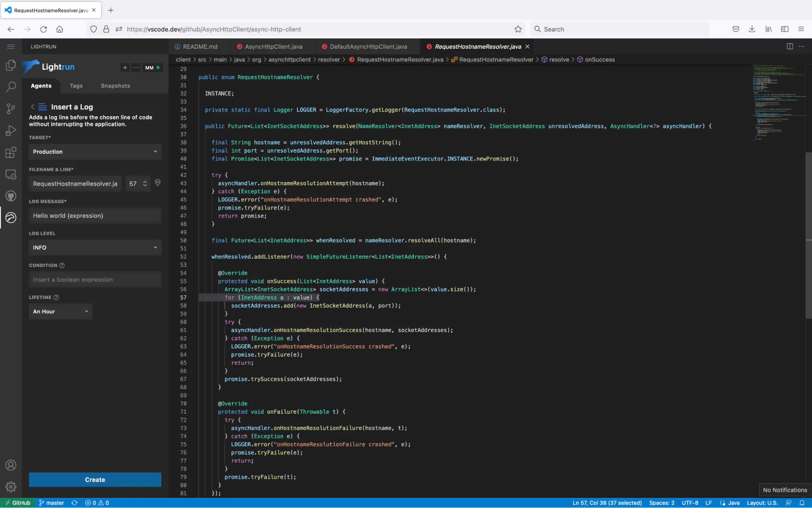Image resolution: width=812 pixels, height=508 pixels.
Task: Open the Extensions view
Action: click(x=11, y=152)
